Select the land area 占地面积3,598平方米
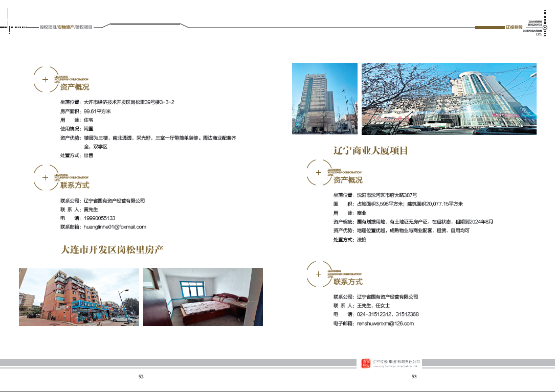Screen dimensions: 555x392 point(380,204)
